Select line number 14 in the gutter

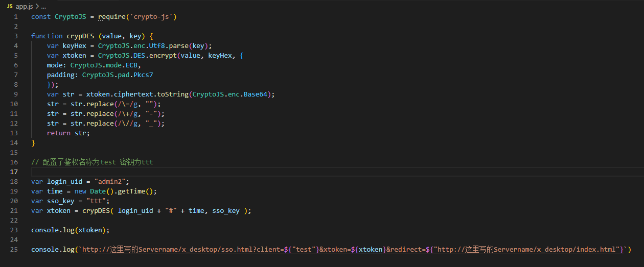[14, 143]
